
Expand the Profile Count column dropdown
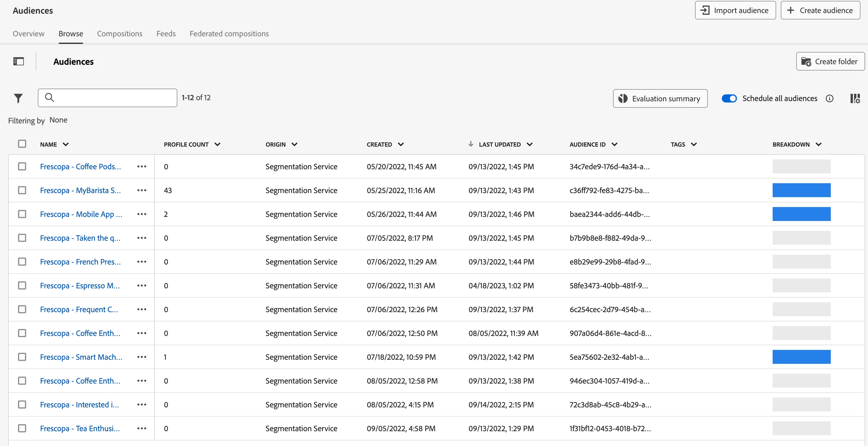coord(217,144)
